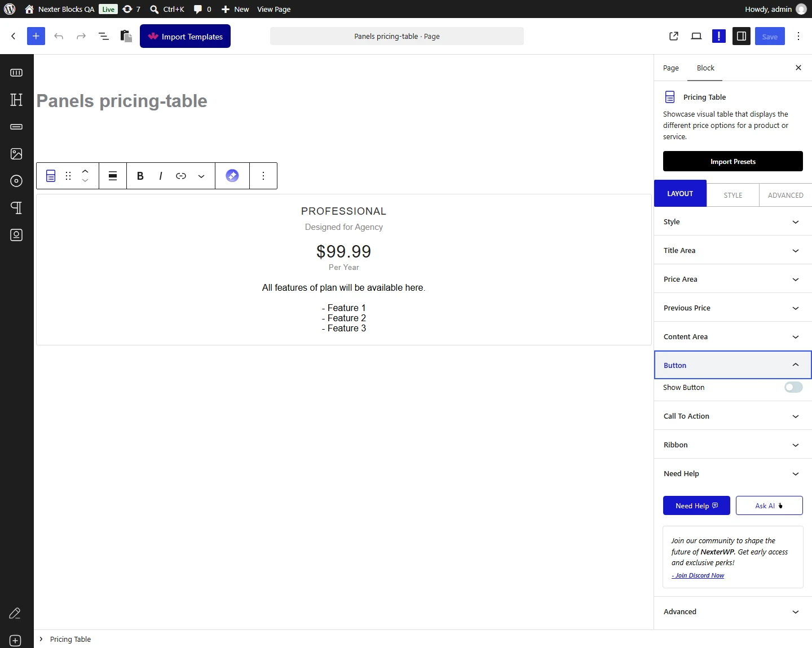Expand the Title Area section
The image size is (812, 648).
(733, 250)
